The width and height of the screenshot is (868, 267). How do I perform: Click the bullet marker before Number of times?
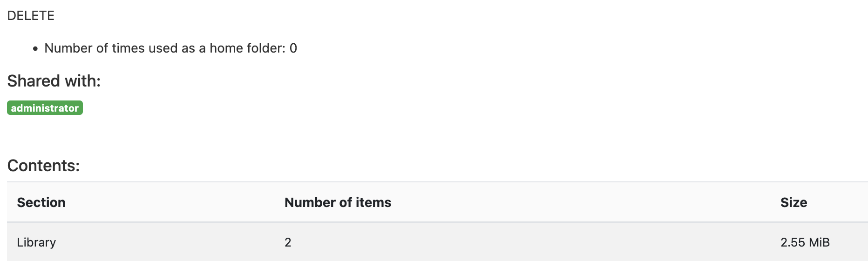[35, 49]
